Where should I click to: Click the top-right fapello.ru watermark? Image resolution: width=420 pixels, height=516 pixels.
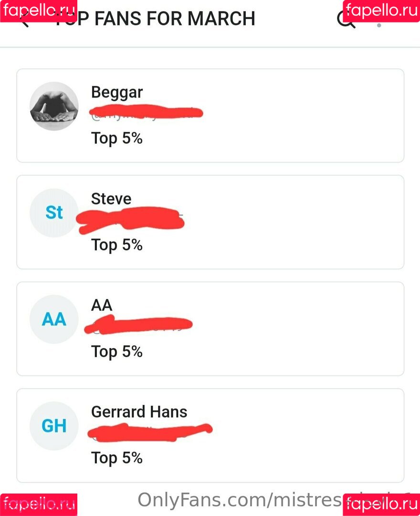[x=381, y=11]
